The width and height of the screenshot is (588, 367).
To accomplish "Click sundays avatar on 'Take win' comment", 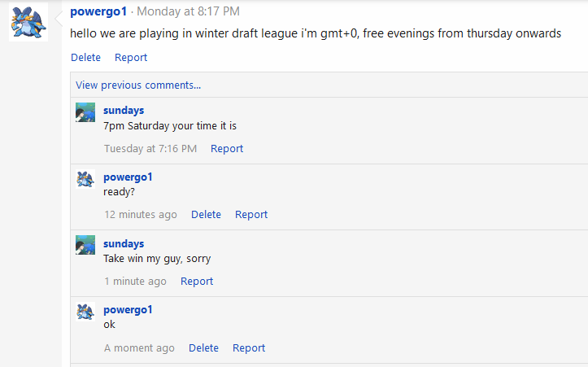I will click(x=85, y=245).
